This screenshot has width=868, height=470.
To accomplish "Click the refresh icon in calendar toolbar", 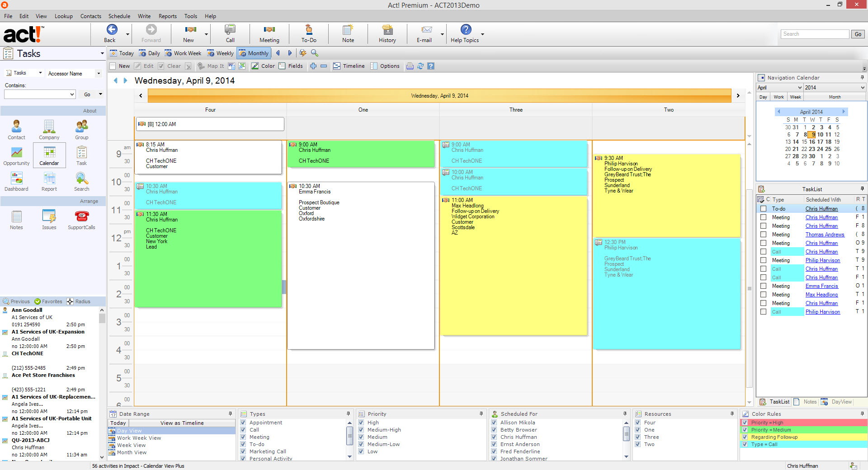I will click(420, 66).
